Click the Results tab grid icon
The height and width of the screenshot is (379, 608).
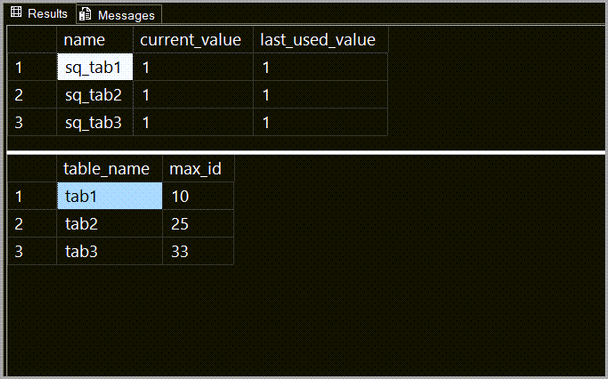16,12
